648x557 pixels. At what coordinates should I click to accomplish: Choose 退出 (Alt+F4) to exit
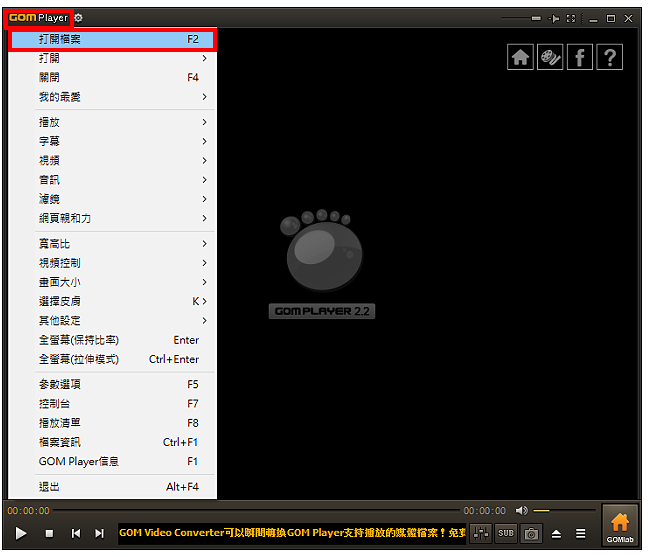112,487
